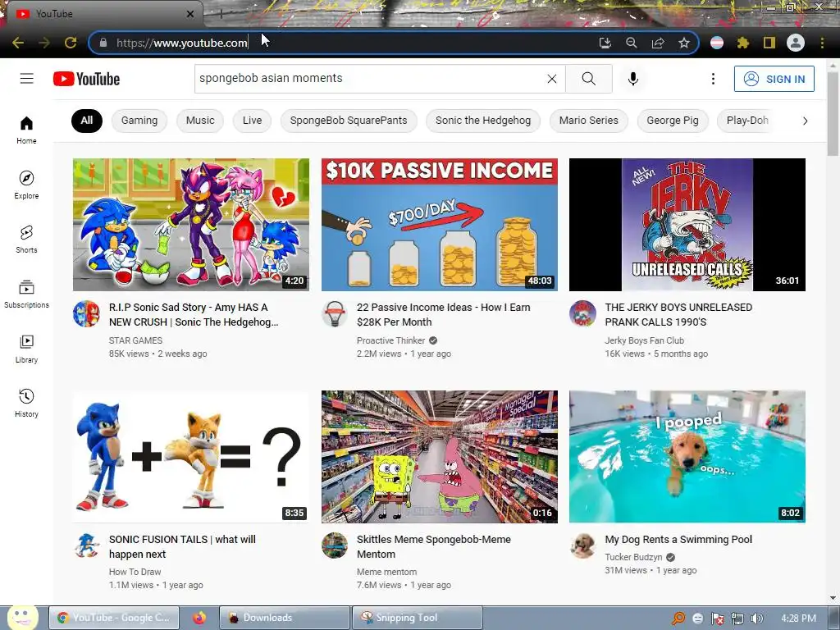Open Subscriptions in the sidebar
This screenshot has width=840, height=630.
[x=26, y=294]
